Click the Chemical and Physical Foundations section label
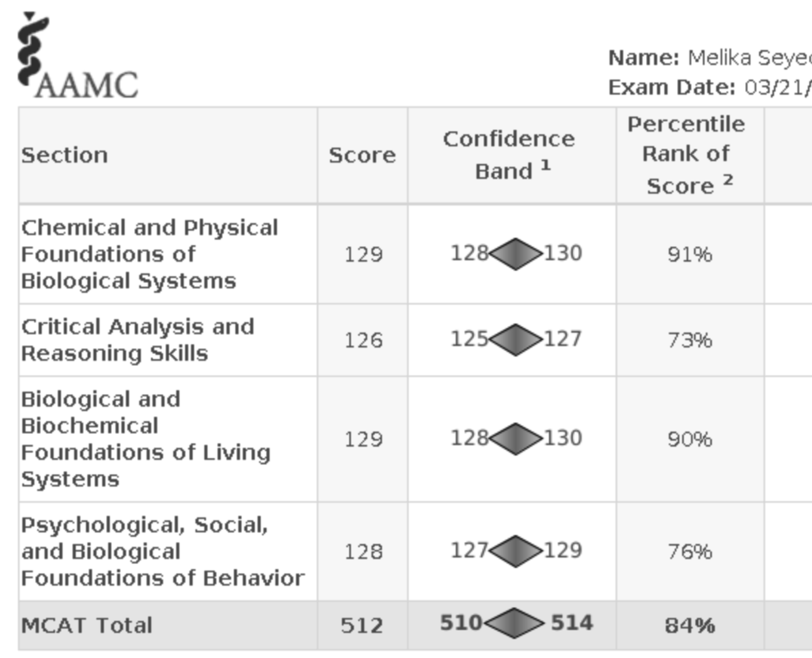The image size is (812, 658). point(149,254)
